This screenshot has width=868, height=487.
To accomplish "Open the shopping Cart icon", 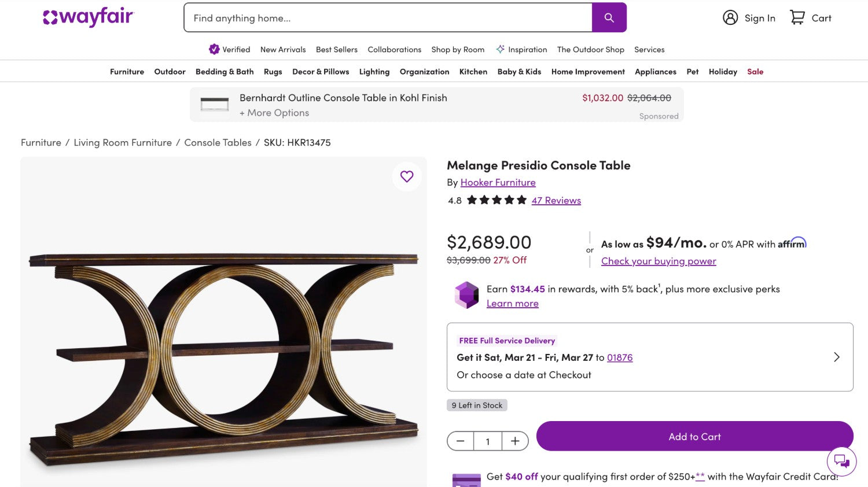I will pyautogui.click(x=797, y=18).
